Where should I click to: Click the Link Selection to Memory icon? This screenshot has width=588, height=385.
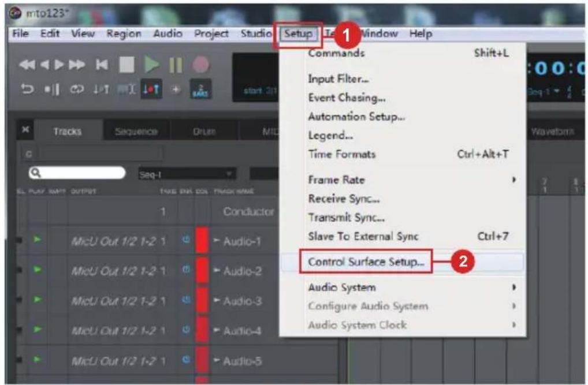click(x=126, y=89)
